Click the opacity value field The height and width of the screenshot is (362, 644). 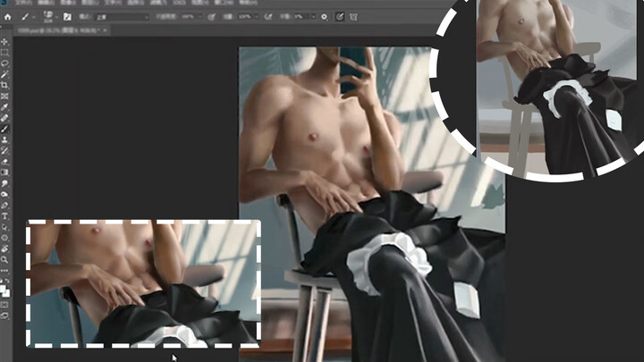pos(188,17)
